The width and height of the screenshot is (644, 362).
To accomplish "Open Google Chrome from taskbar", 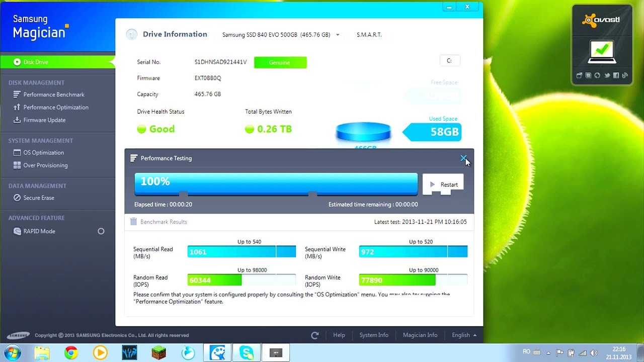I will 71,353.
